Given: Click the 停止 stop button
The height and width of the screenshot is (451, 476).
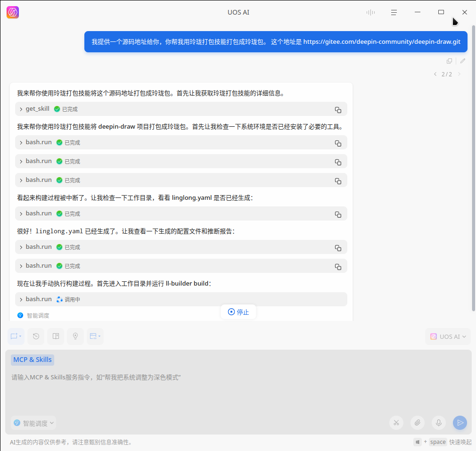Looking at the screenshot, I should coord(238,312).
